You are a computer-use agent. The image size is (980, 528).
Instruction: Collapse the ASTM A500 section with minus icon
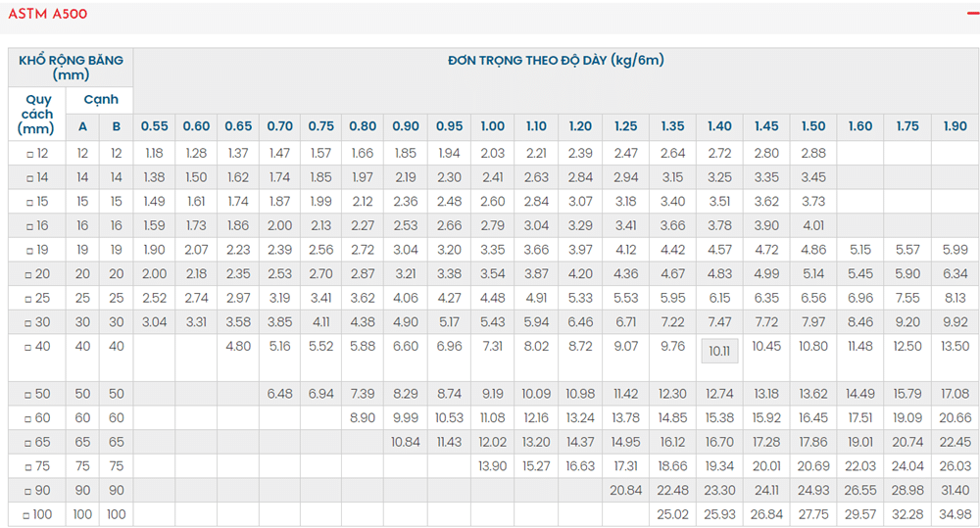(970, 13)
